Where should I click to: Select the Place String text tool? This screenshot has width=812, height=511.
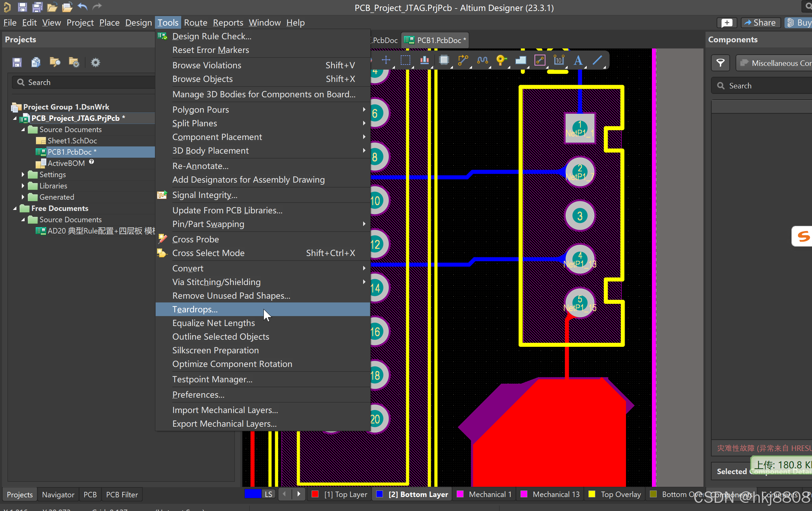[x=578, y=60]
